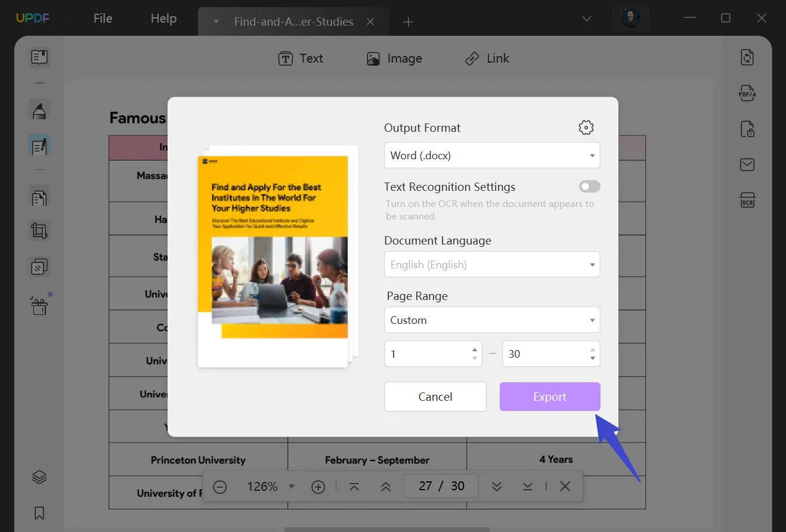Click the Share by email icon

tap(747, 165)
